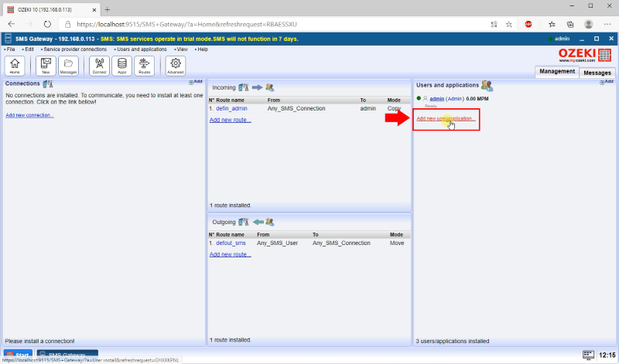Open Users and applications menu
Viewport: 619px width, 364px height.
[141, 49]
